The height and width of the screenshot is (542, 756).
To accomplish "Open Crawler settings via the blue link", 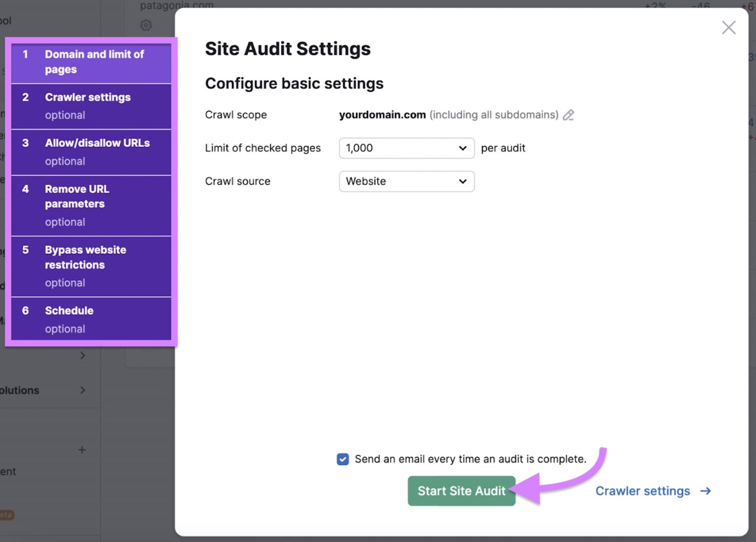I will pos(643,491).
